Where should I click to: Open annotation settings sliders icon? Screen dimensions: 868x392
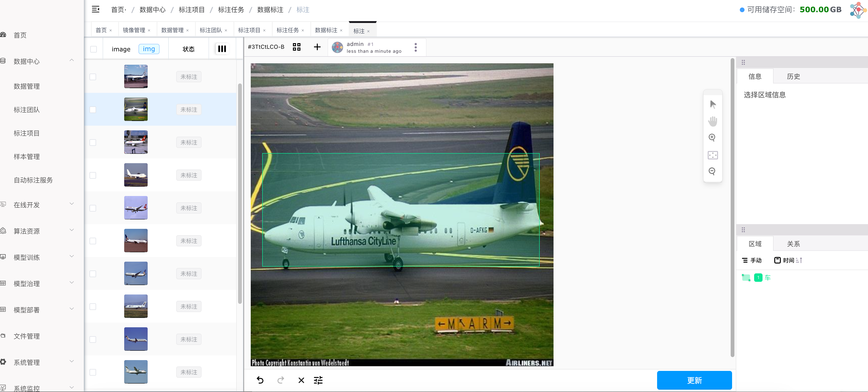[x=318, y=380]
